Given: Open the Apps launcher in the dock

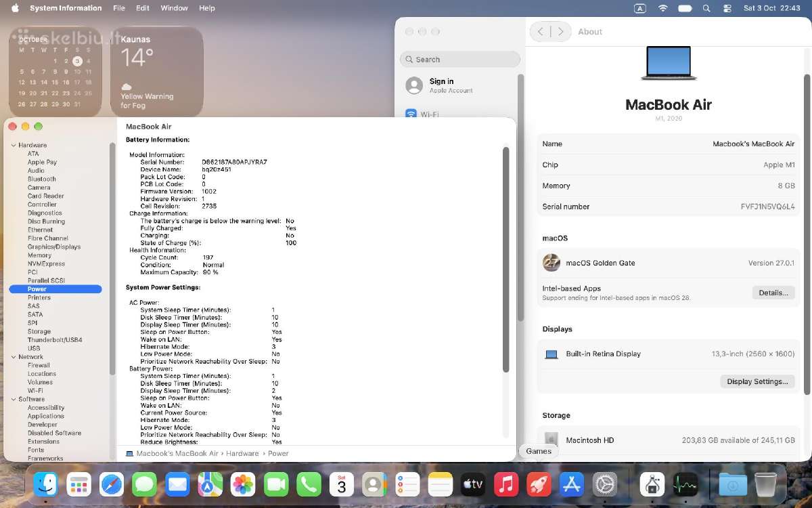Looking at the screenshot, I should [78, 484].
